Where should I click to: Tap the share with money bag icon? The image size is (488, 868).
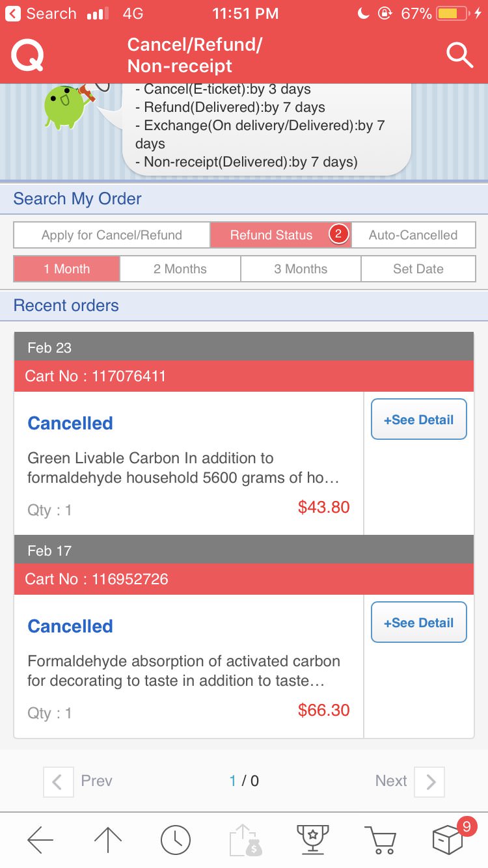pyautogui.click(x=245, y=840)
